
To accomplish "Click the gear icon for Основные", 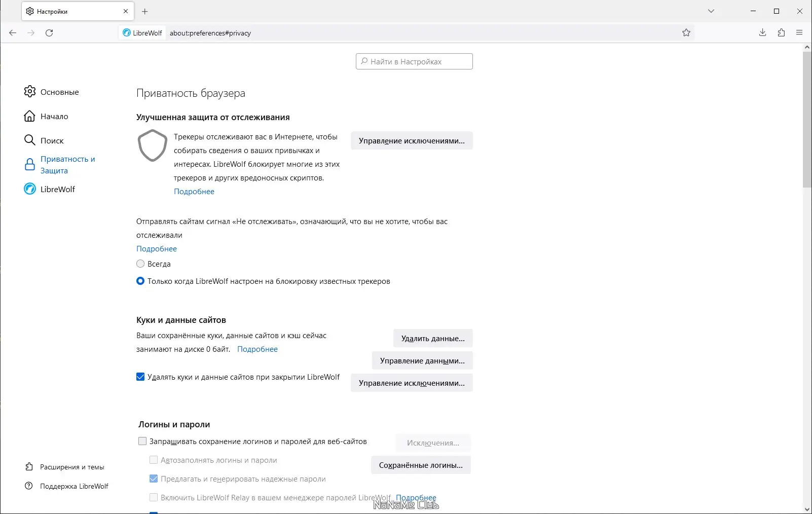I will tap(30, 92).
